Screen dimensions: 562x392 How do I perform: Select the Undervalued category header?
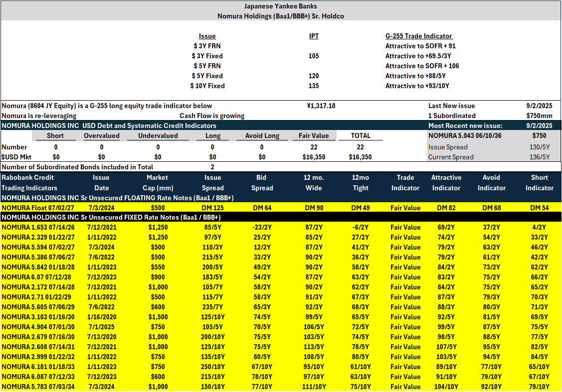158,135
